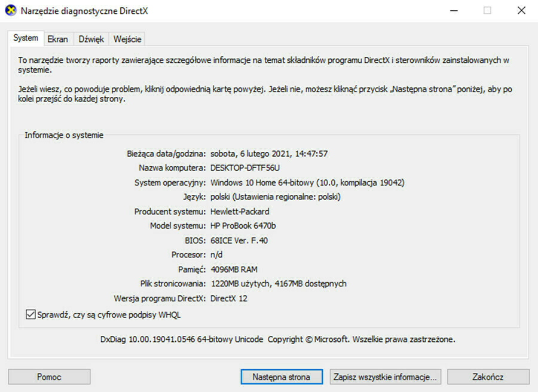Click the Pamięć label
Image resolution: width=538 pixels, height=392 pixels.
(192, 269)
